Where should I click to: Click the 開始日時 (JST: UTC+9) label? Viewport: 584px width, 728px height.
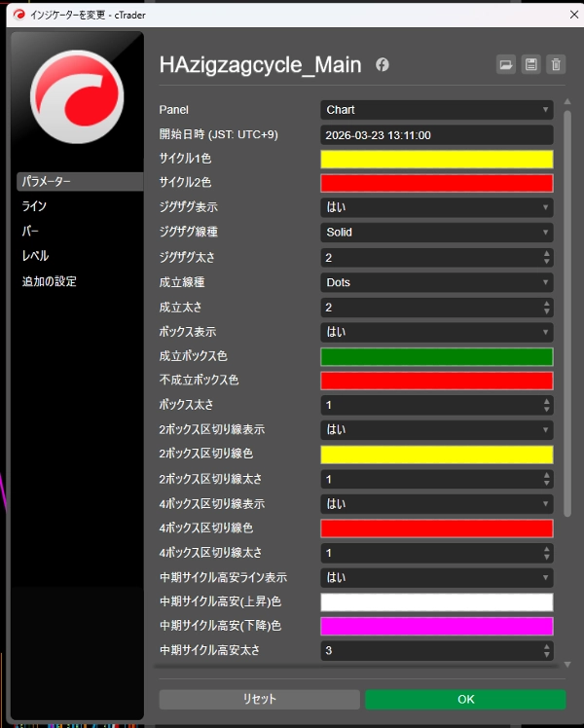(x=219, y=134)
